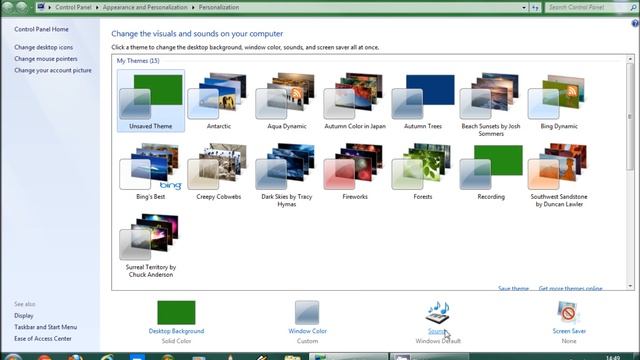
Task: Click the search magnifier icon
Action: coord(633,7)
